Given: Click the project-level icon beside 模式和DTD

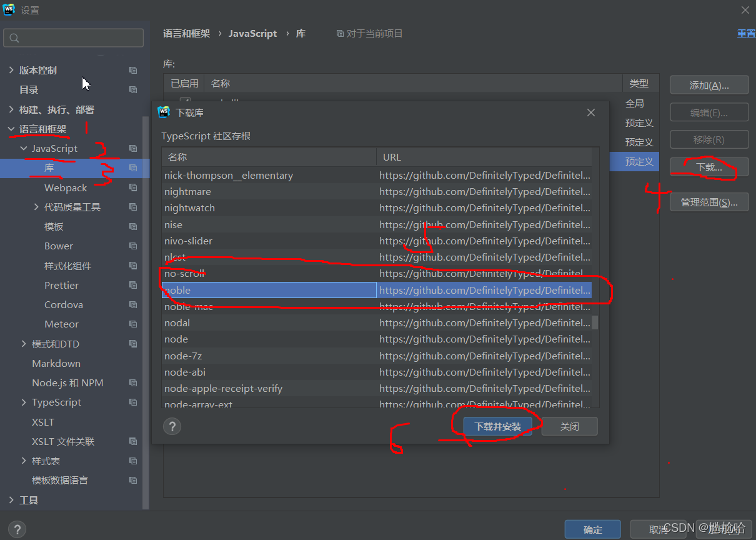Looking at the screenshot, I should pyautogui.click(x=133, y=344).
